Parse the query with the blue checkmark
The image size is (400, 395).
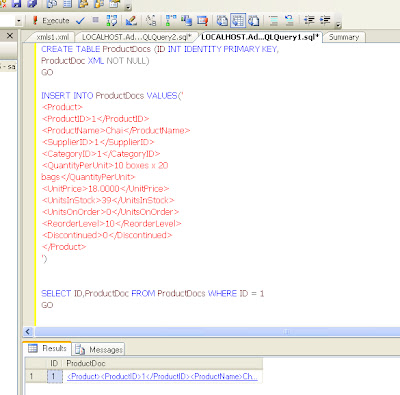80,21
